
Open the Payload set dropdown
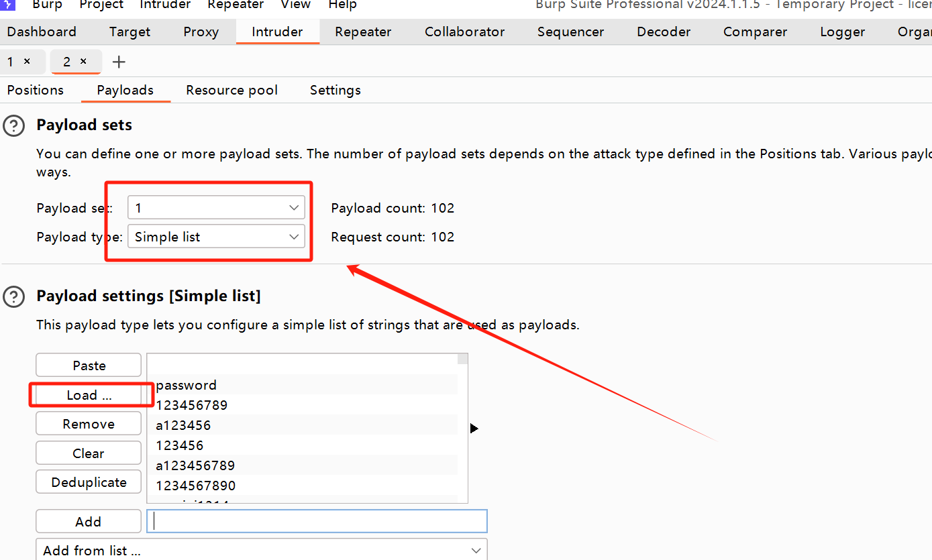pyautogui.click(x=216, y=208)
